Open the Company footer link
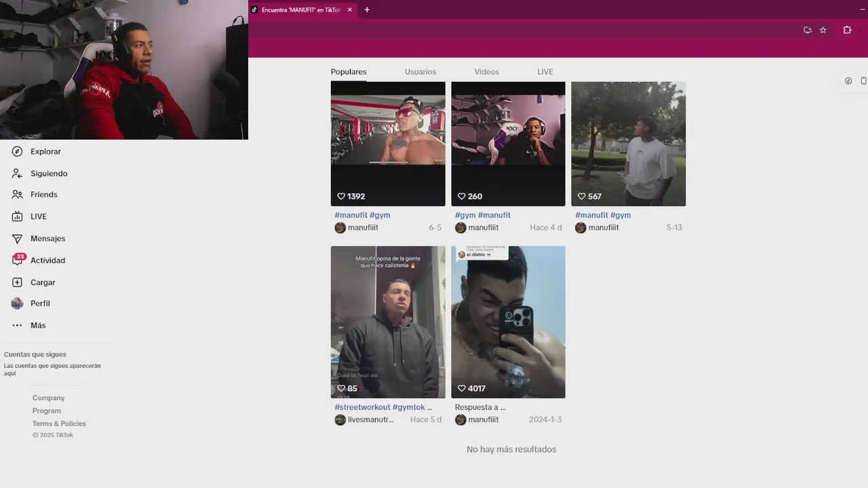This screenshot has width=868, height=488. pos(49,398)
